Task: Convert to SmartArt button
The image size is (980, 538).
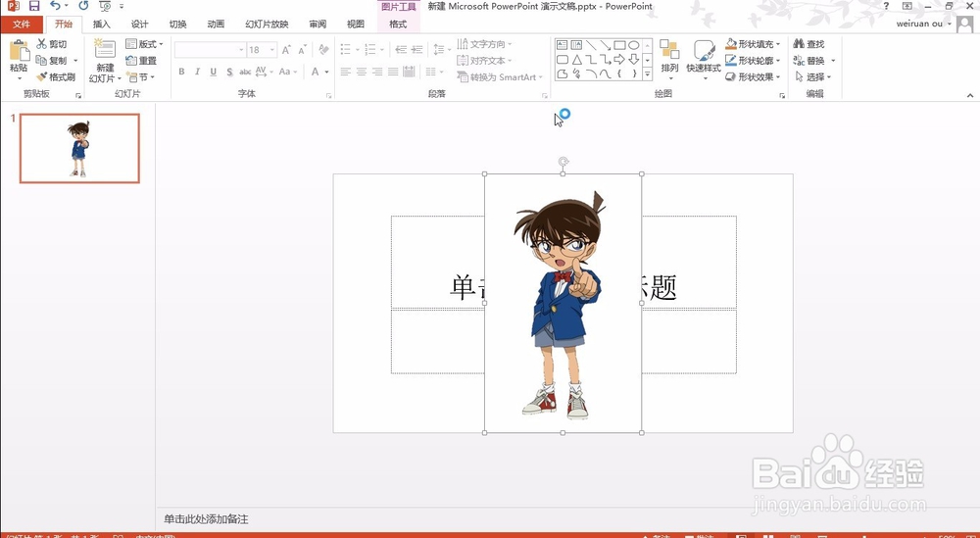Action: pyautogui.click(x=500, y=76)
